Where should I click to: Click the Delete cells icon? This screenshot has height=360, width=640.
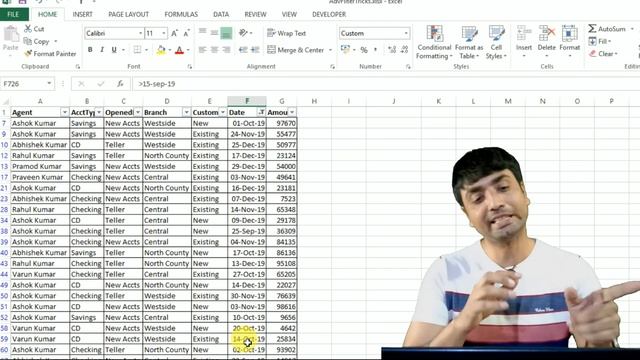pyautogui.click(x=547, y=33)
